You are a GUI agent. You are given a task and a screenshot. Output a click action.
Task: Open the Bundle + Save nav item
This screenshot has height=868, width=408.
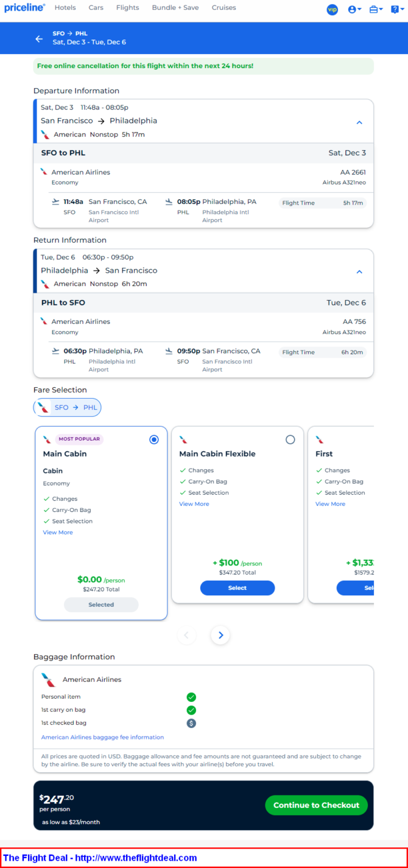pyautogui.click(x=175, y=8)
